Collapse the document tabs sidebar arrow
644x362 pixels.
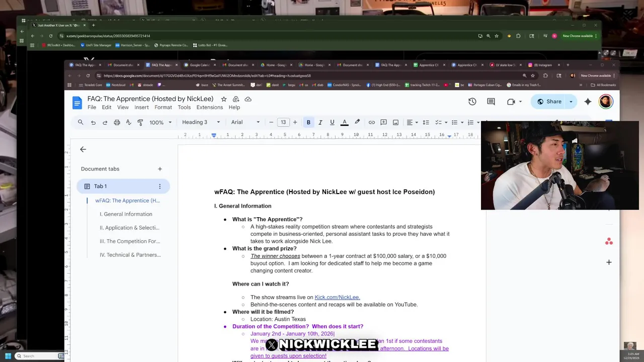(x=83, y=149)
